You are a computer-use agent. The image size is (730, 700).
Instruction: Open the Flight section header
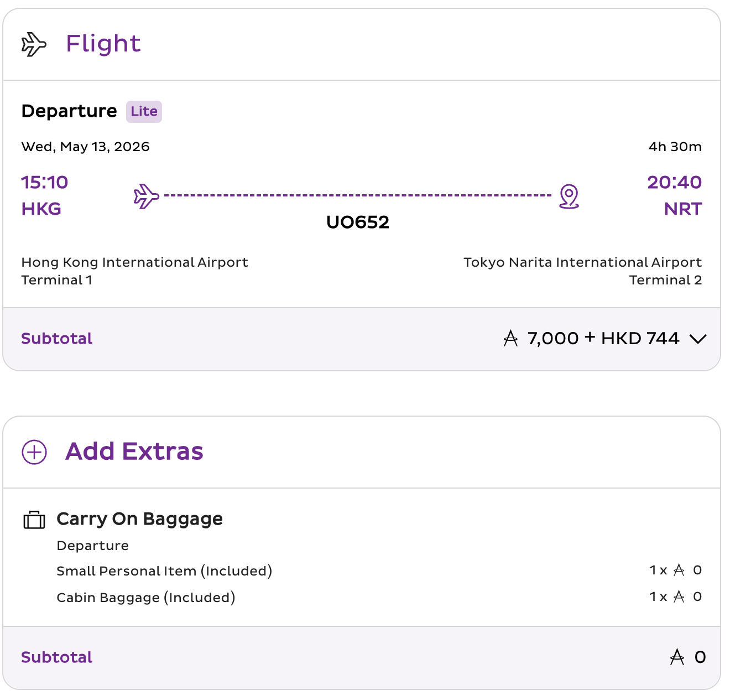click(x=103, y=44)
